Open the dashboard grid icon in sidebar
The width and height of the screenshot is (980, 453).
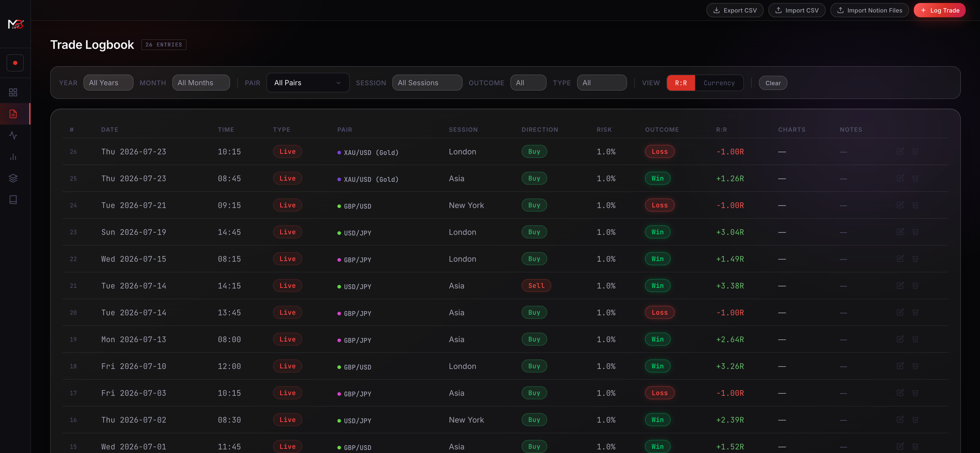[13, 92]
